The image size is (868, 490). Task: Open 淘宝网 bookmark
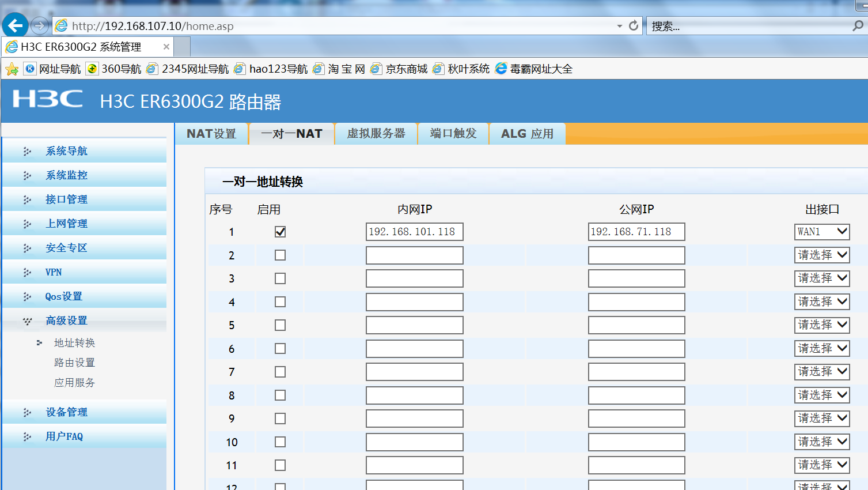pos(339,69)
